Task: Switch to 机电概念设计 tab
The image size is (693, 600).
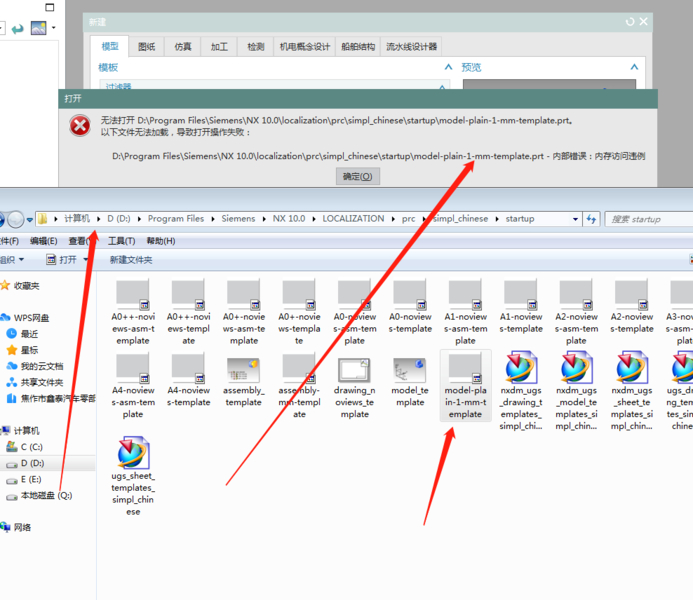Action: click(305, 46)
